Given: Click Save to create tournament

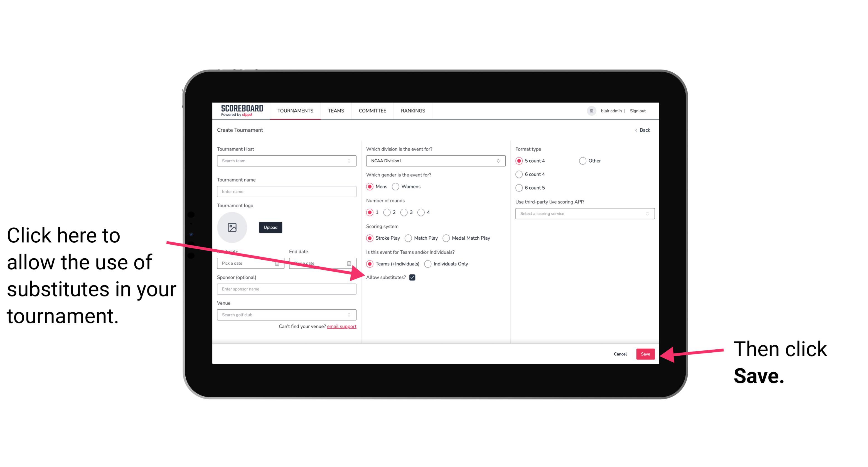Looking at the screenshot, I should 646,354.
